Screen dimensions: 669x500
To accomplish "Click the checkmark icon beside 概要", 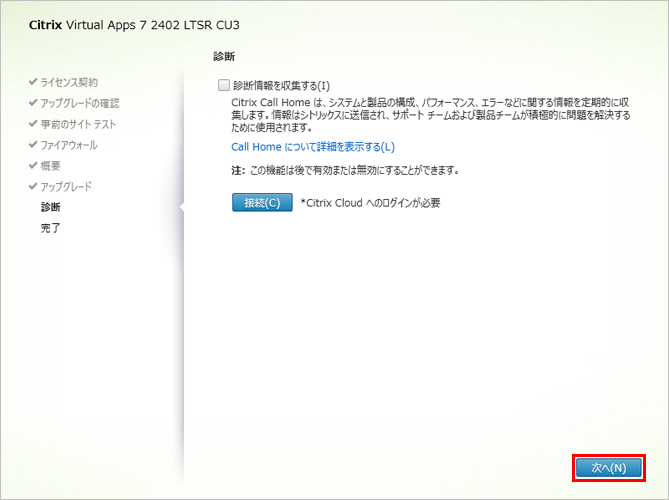I will tap(33, 166).
